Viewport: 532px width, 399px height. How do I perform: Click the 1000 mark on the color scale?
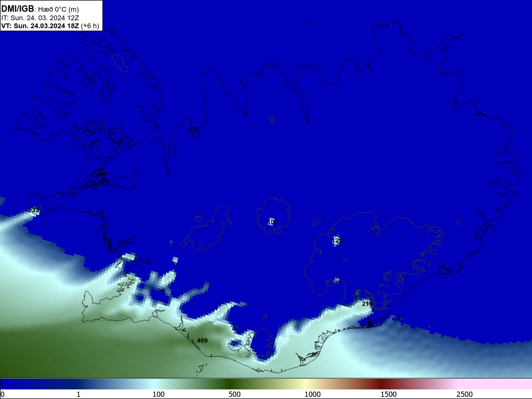tap(312, 394)
